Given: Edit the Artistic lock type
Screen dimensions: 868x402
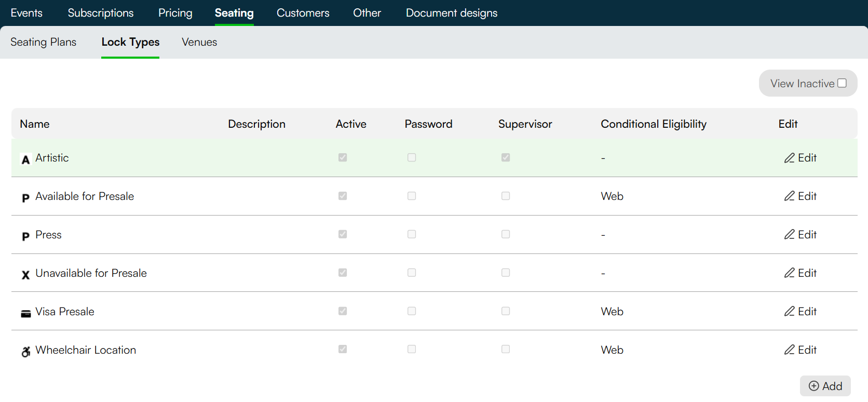Looking at the screenshot, I should [x=801, y=158].
